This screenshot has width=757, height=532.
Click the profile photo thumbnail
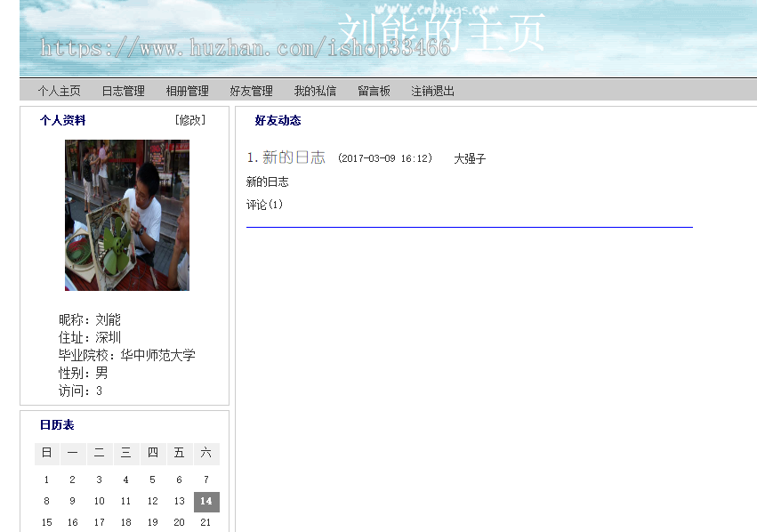click(127, 215)
